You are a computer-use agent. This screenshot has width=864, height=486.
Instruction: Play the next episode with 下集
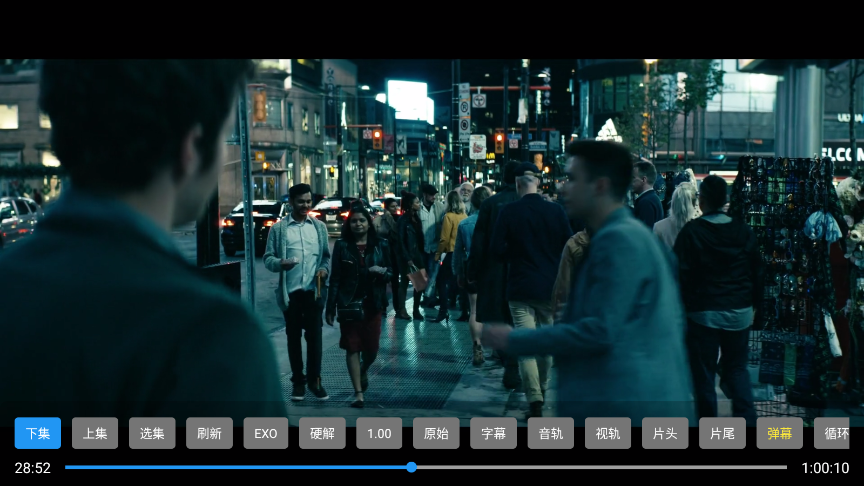point(38,433)
